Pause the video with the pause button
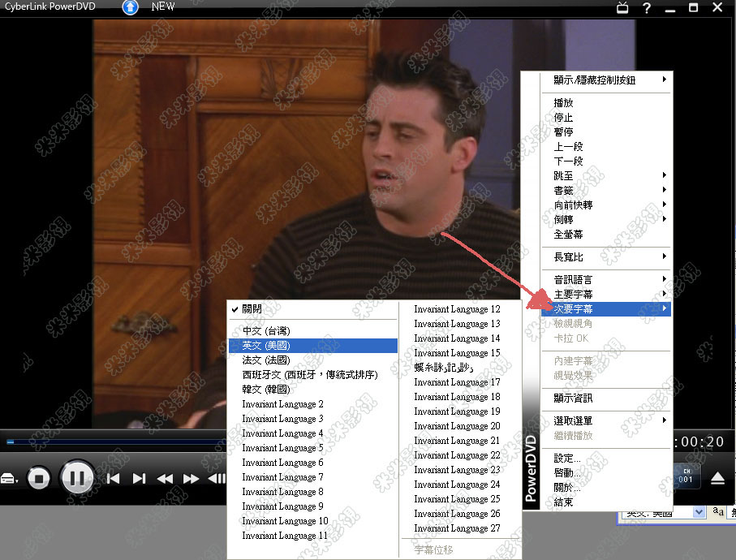Viewport: 736px width, 560px height. [x=77, y=478]
